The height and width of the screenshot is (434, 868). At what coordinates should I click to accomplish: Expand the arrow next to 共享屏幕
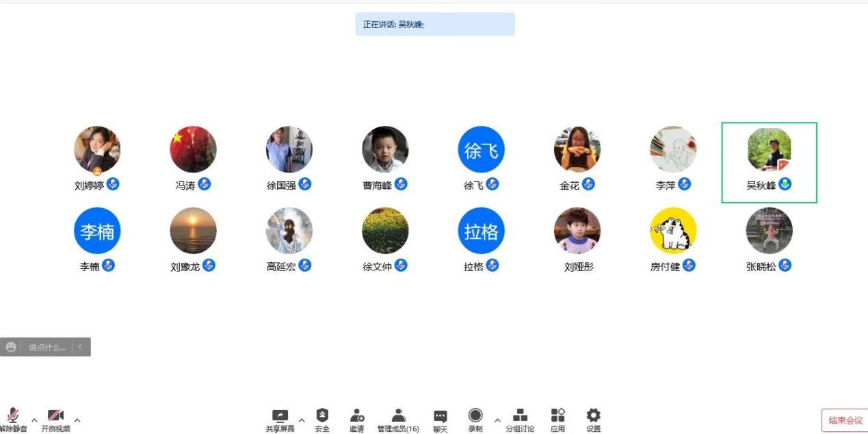[302, 420]
